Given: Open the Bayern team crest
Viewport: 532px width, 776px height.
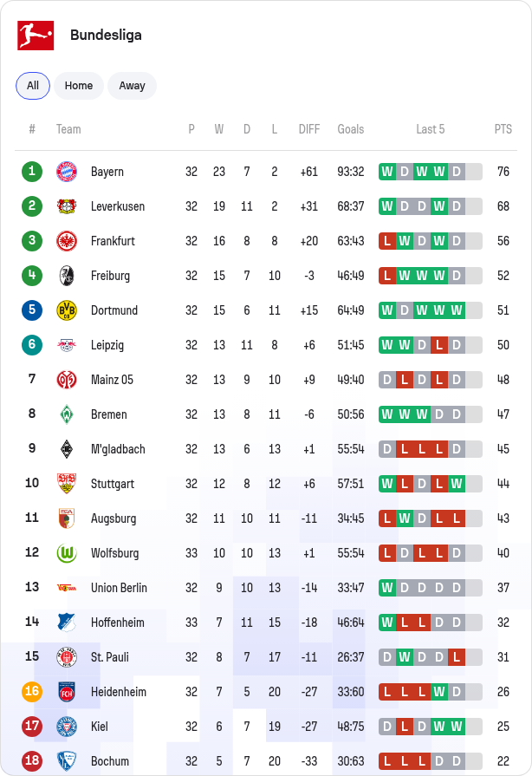Looking at the screenshot, I should pyautogui.click(x=67, y=172).
